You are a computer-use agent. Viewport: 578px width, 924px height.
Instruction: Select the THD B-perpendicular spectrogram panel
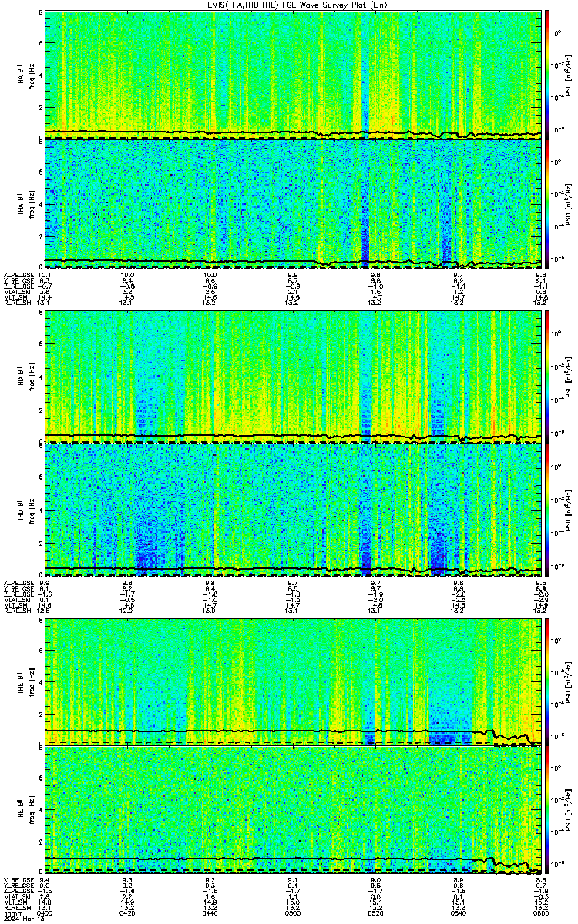coord(293,379)
